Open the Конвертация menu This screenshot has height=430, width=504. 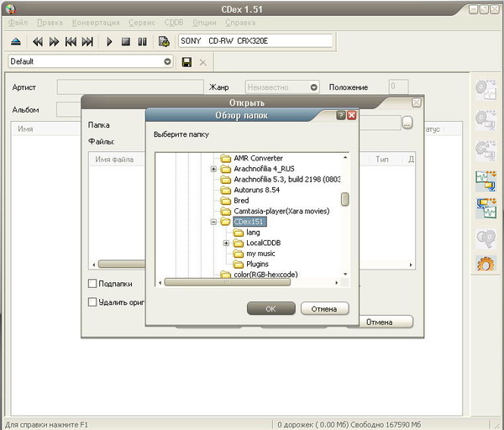[96, 23]
